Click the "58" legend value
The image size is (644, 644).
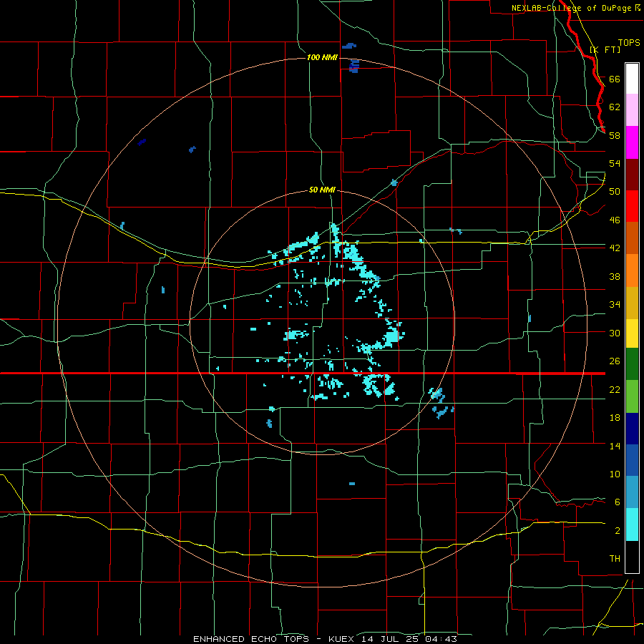[615, 135]
